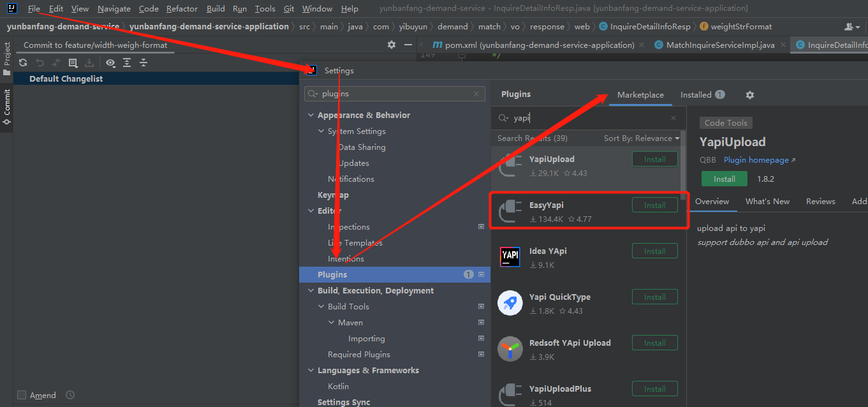
Task: Open plugin search options magnifier dropdown
Action: tap(504, 118)
